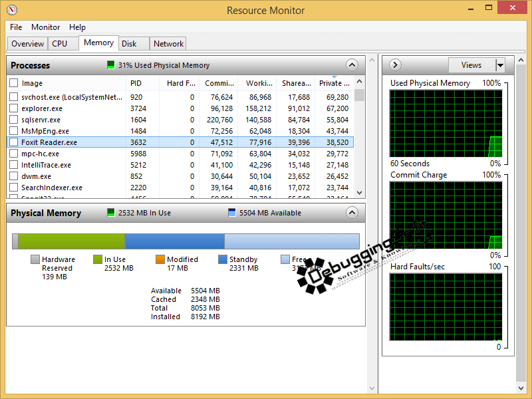Click the green In Use memory header icon
This screenshot has width=532, height=399.
pyautogui.click(x=110, y=213)
